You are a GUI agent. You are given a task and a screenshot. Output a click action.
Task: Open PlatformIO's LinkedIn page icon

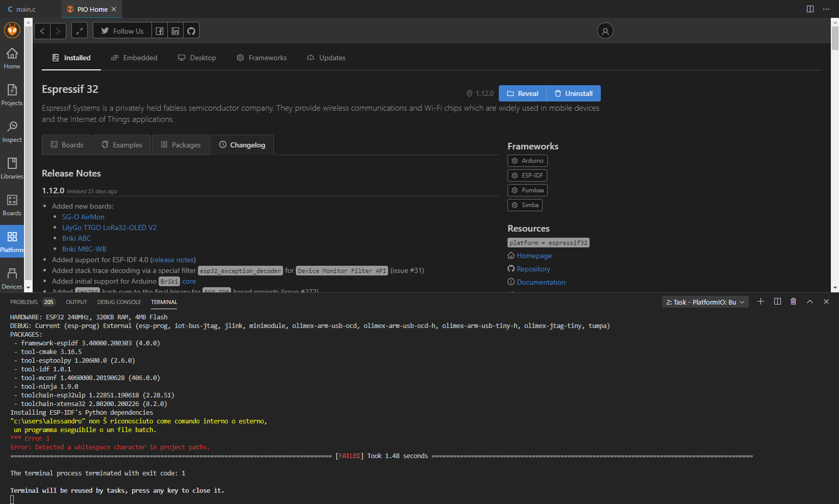pos(175,30)
